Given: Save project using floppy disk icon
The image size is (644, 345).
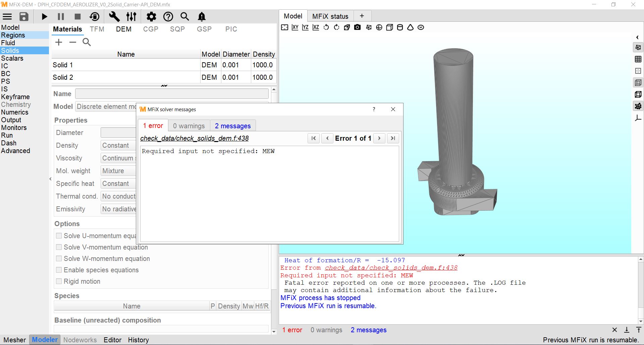Looking at the screenshot, I should click(24, 17).
